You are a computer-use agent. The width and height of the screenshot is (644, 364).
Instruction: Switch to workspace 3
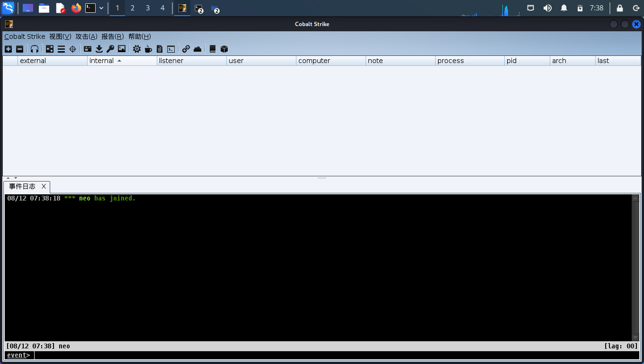(x=148, y=8)
